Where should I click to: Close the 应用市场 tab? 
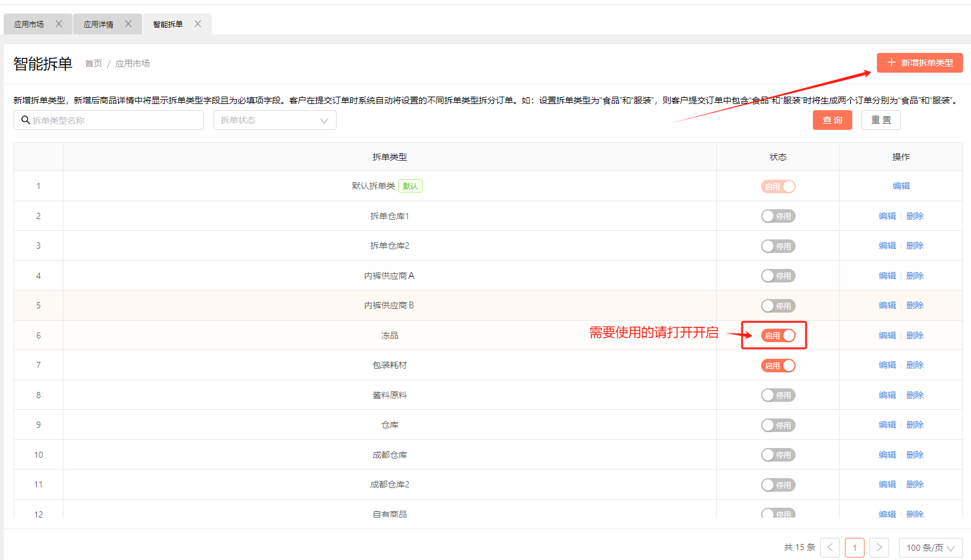click(58, 24)
